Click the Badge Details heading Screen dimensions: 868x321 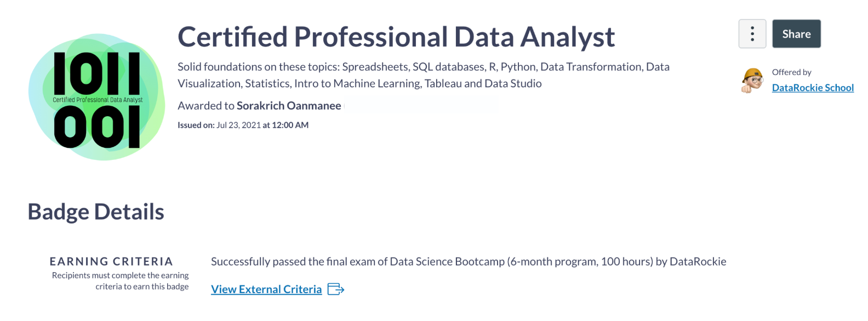pos(96,212)
